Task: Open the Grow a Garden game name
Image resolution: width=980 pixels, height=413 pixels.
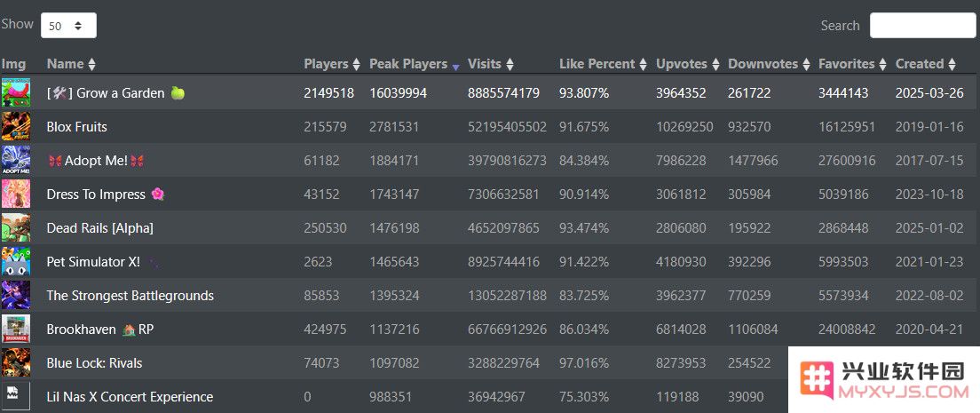Action: tap(115, 93)
